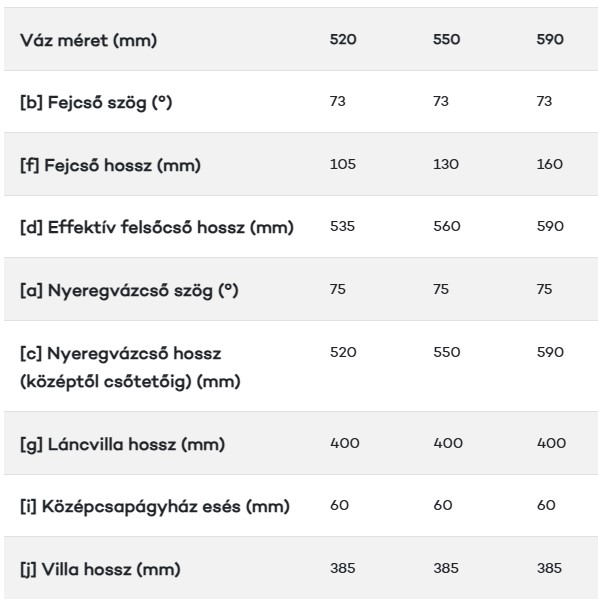Click the 535 top tube length value
The width and height of the screenshot is (598, 605).
pos(342,226)
